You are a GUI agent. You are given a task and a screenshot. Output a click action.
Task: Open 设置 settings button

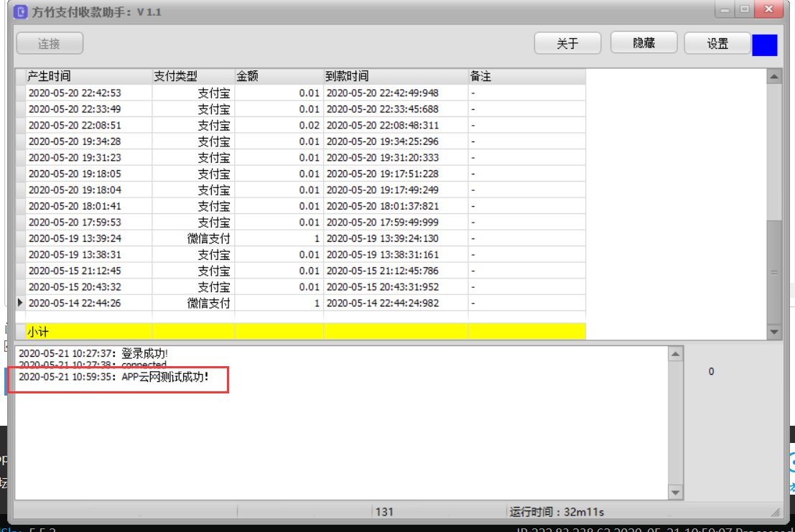[717, 44]
